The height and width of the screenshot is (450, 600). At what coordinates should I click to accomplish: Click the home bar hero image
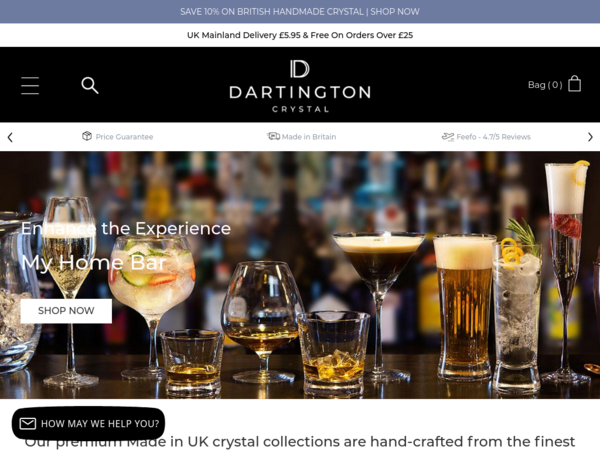(300, 275)
